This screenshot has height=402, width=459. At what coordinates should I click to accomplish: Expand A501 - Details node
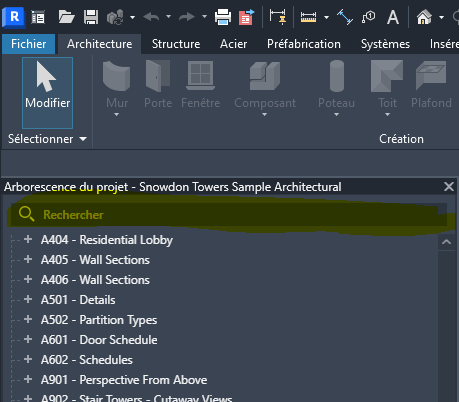click(x=28, y=299)
